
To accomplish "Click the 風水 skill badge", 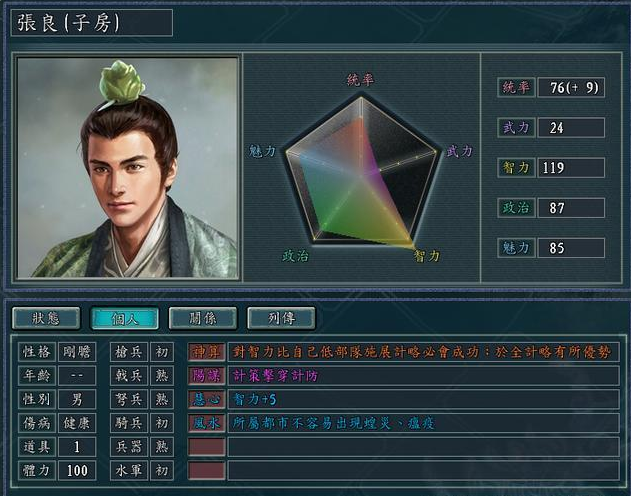I will click(206, 423).
